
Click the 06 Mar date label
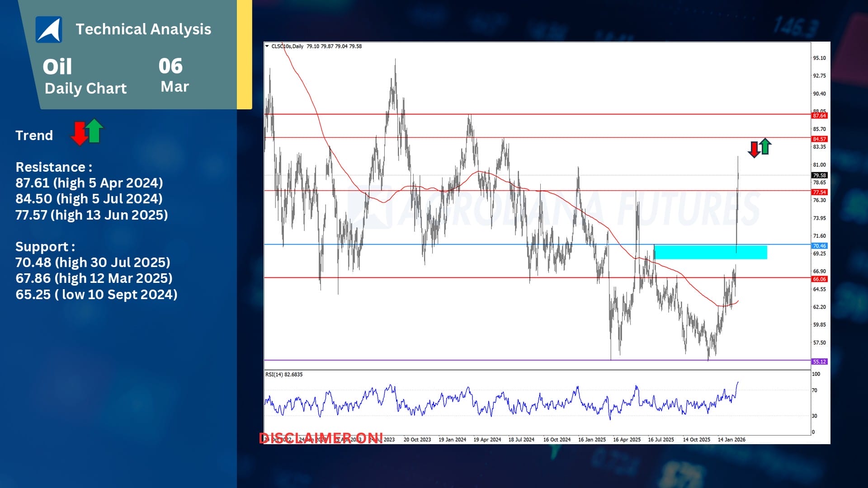172,75
